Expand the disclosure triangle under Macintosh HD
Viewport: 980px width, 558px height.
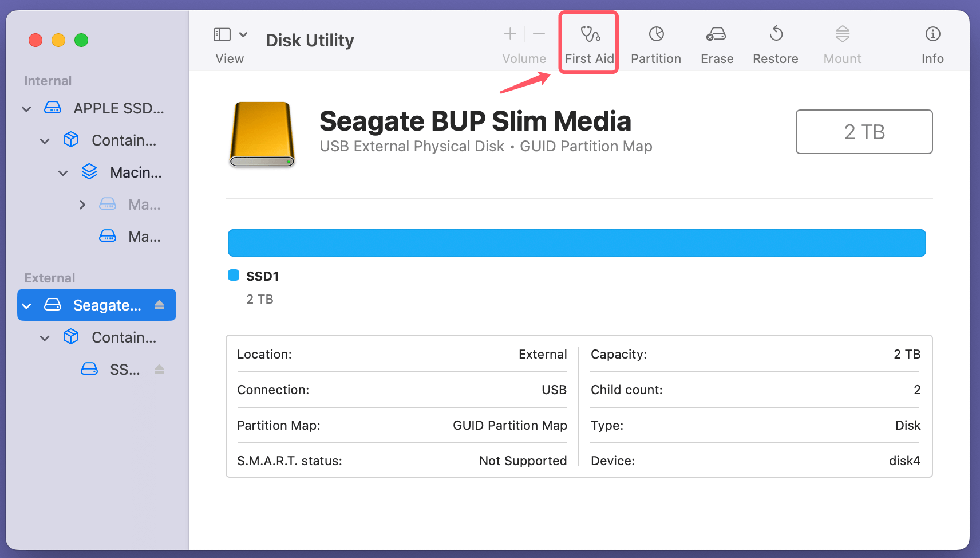pos(82,205)
